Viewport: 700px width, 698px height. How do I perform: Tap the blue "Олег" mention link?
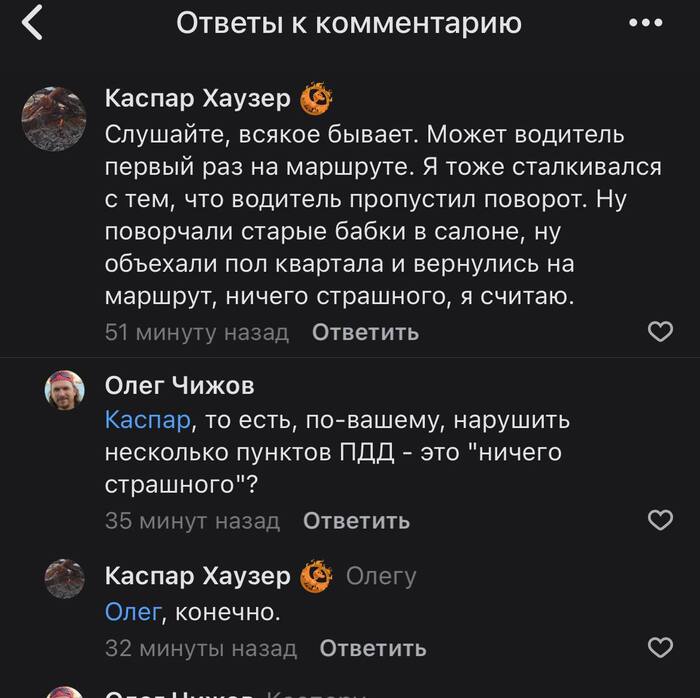(132, 611)
